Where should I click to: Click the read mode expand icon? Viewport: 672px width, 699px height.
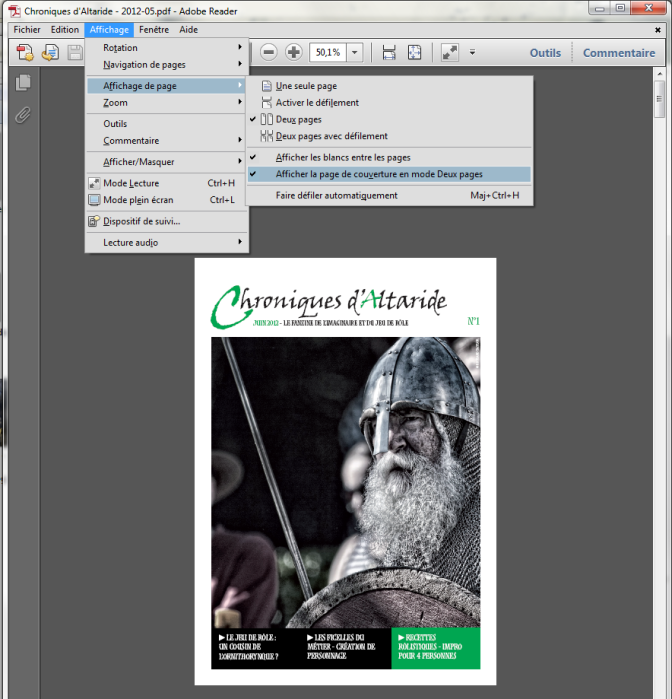click(x=450, y=52)
